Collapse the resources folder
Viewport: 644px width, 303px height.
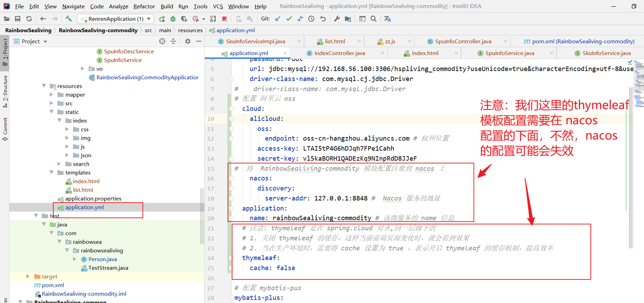[44, 85]
